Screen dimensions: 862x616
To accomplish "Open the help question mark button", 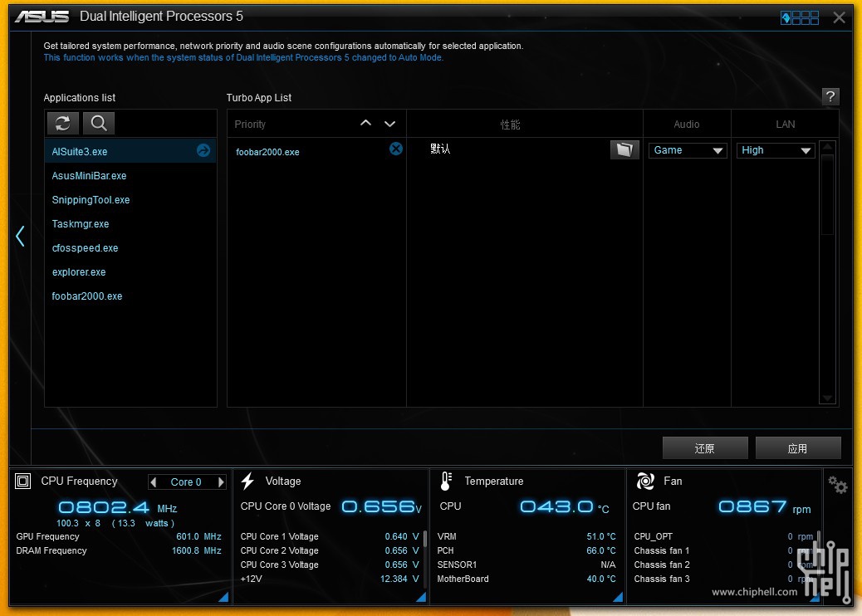I will pyautogui.click(x=830, y=96).
